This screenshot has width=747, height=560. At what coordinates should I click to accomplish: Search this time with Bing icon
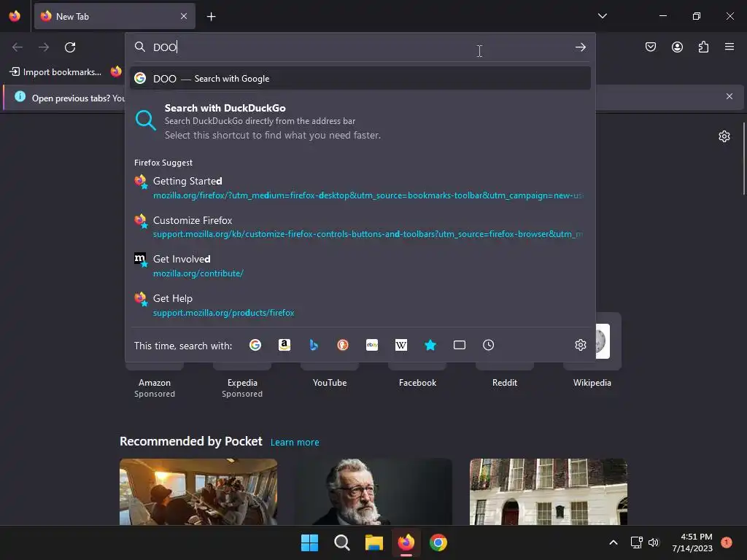pyautogui.click(x=314, y=345)
